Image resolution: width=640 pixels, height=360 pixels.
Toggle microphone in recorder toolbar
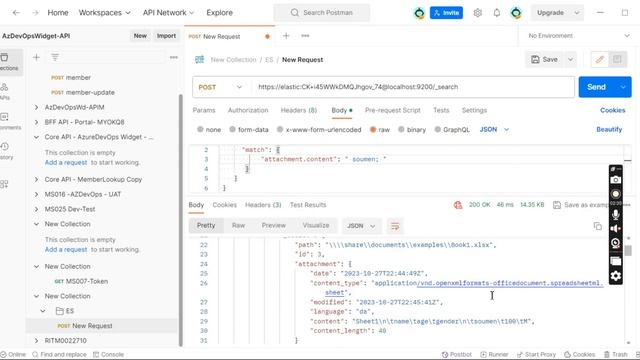pyautogui.click(x=616, y=214)
